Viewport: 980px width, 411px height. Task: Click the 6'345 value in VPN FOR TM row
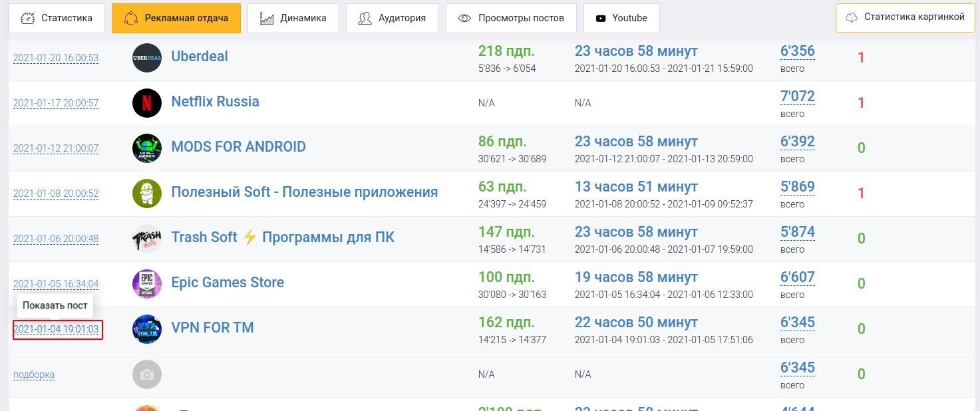point(798,323)
